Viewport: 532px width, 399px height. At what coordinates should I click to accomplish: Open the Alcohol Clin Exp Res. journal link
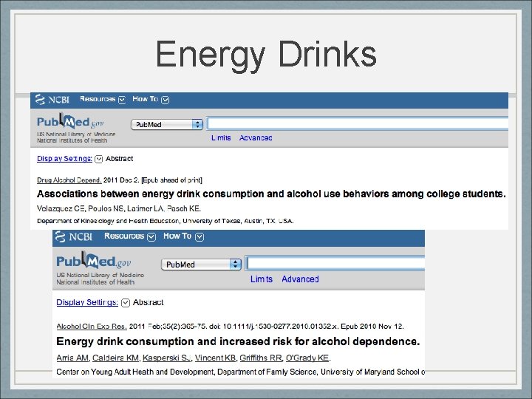pyautogui.click(x=92, y=327)
